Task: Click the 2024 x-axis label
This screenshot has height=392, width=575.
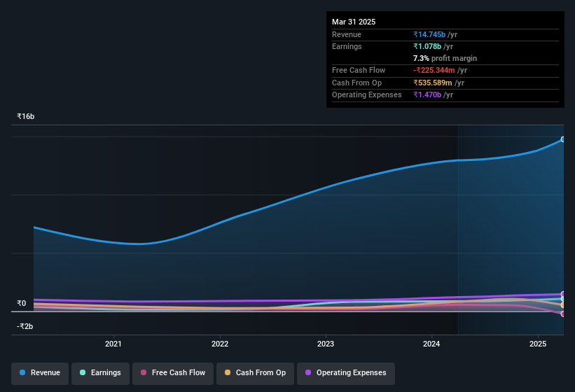Action: (431, 344)
